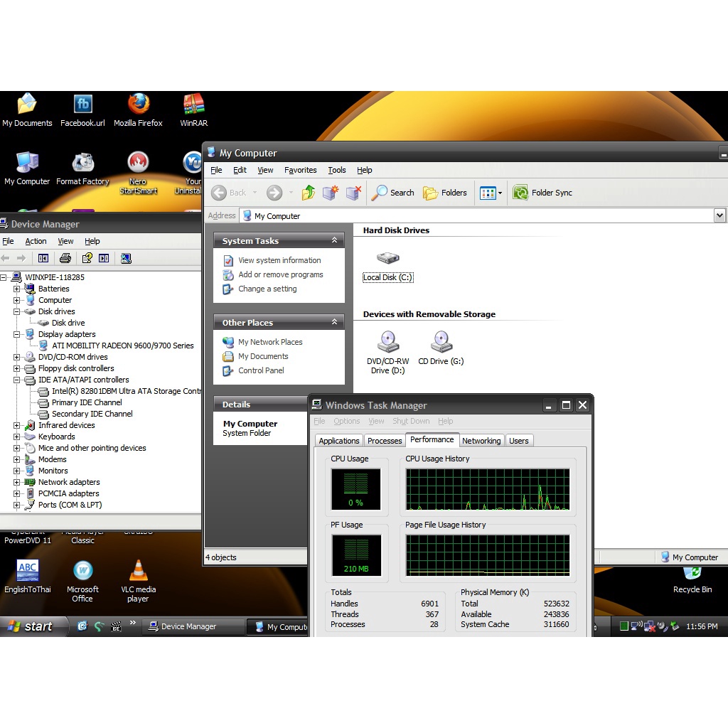Screen dimensions: 728x728
Task: Expand the Network adapters tree node
Action: point(16,482)
